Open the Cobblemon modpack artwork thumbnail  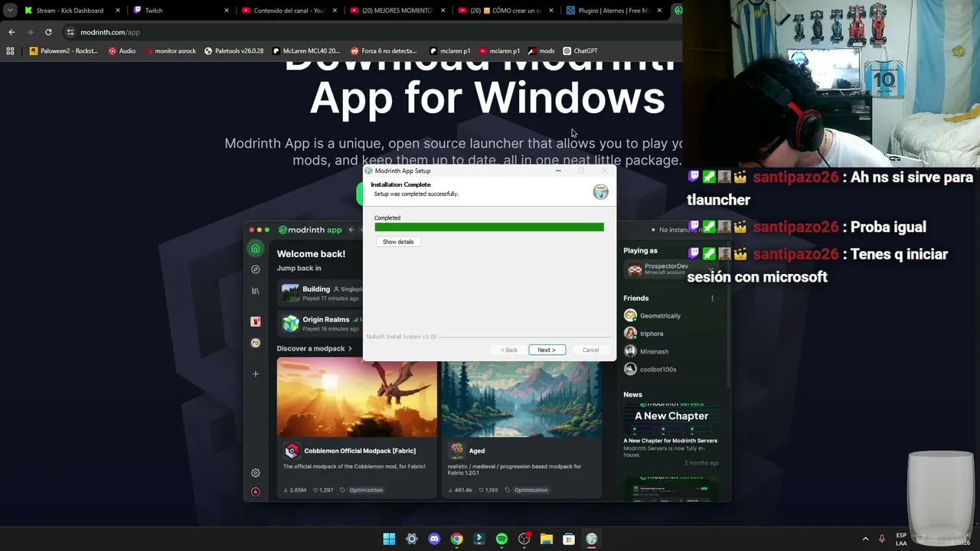pyautogui.click(x=357, y=398)
